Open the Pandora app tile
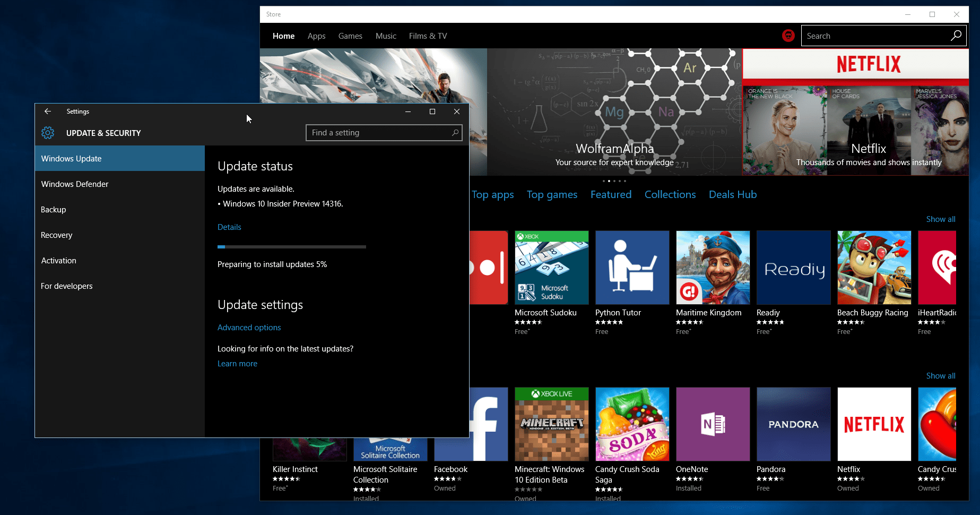The image size is (980, 515). click(793, 424)
